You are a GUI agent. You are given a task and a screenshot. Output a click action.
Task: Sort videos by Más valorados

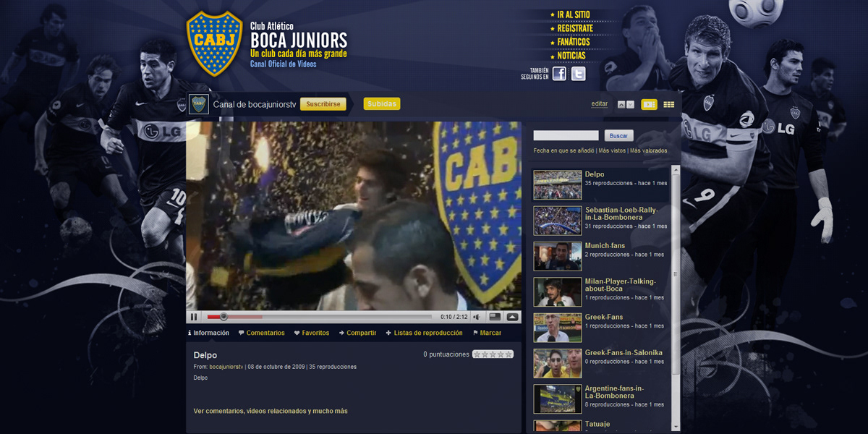point(649,150)
